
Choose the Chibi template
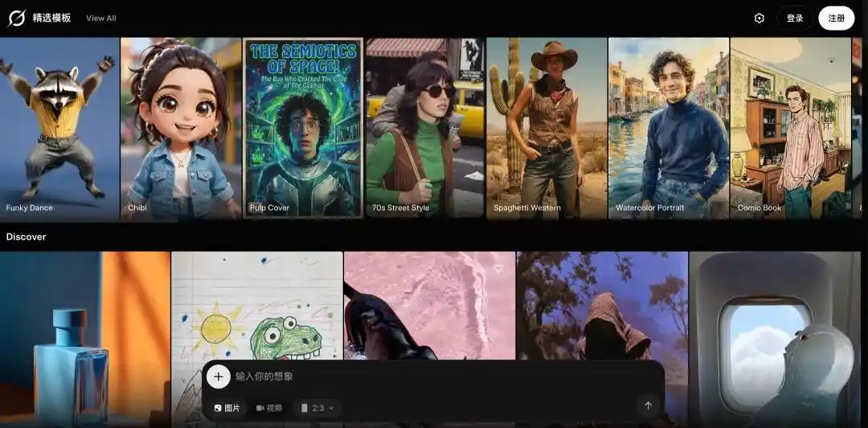181,129
